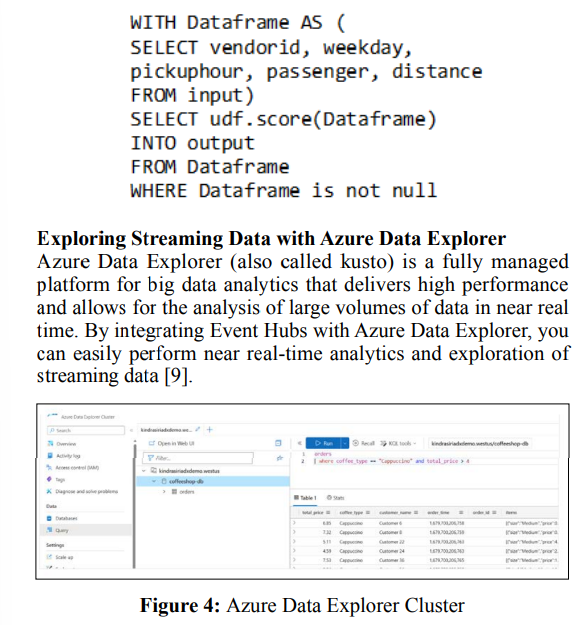Click the Access control icon
This screenshot has height=625, width=583.
[x=49, y=468]
